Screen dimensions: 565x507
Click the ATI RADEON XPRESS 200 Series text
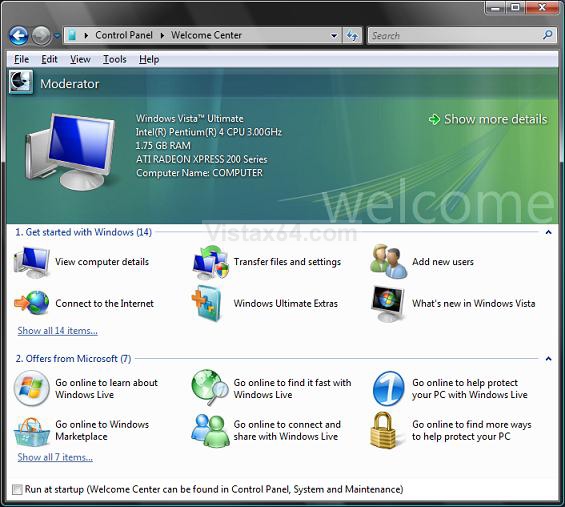click(x=201, y=159)
